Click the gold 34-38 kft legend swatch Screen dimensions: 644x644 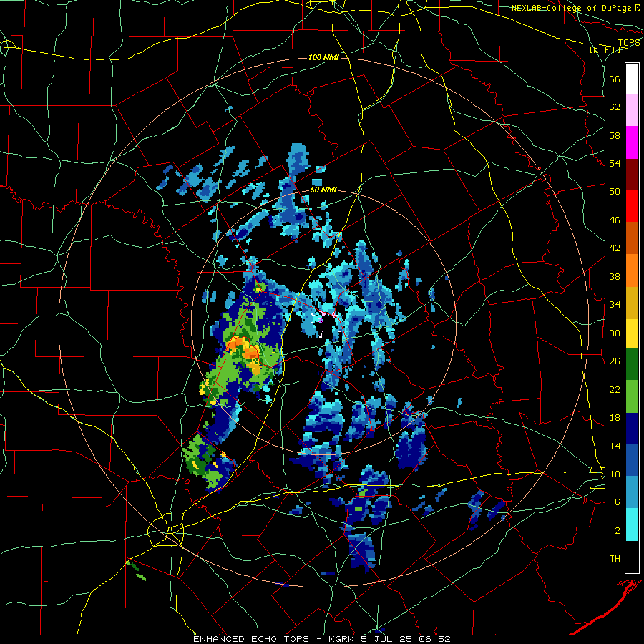point(632,302)
